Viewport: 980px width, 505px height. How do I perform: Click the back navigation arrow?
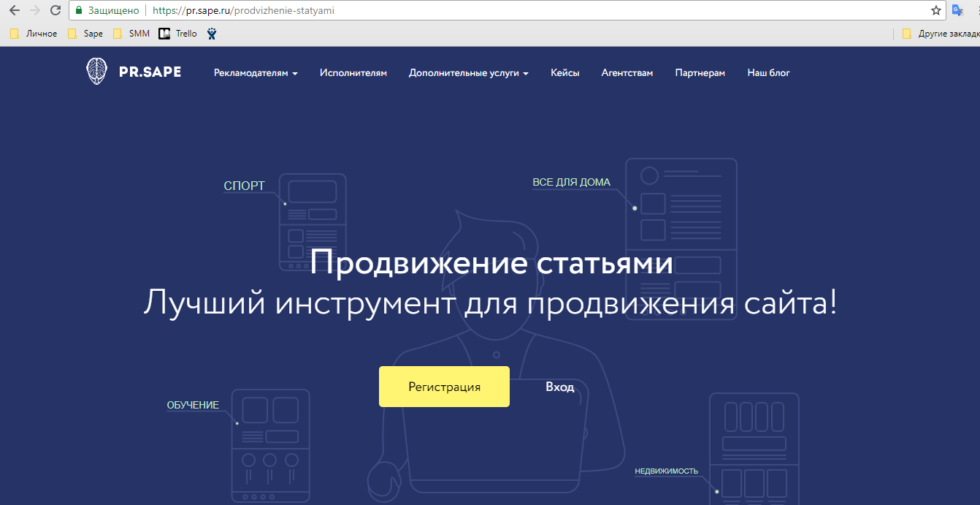12,10
